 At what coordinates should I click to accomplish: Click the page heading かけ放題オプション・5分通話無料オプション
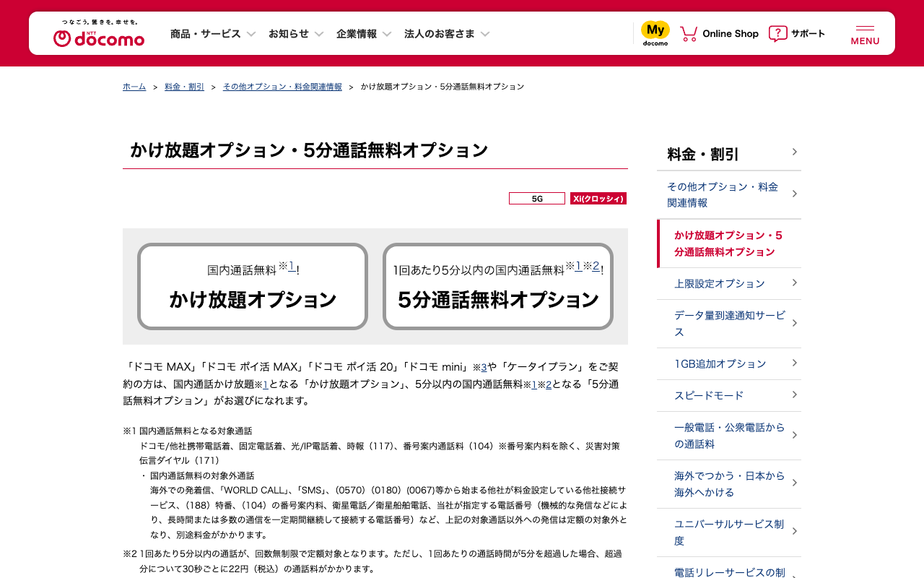(309, 150)
